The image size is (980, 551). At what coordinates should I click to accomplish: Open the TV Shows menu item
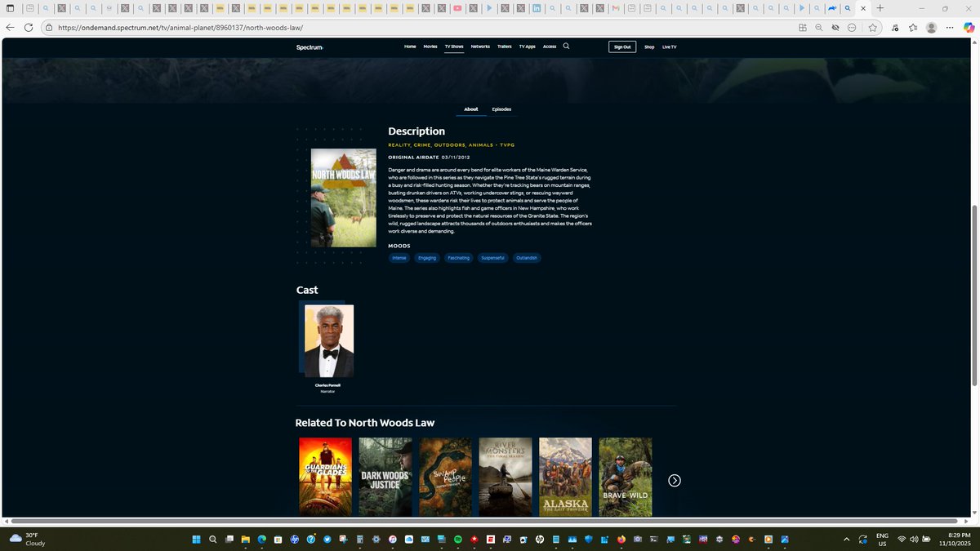[454, 47]
